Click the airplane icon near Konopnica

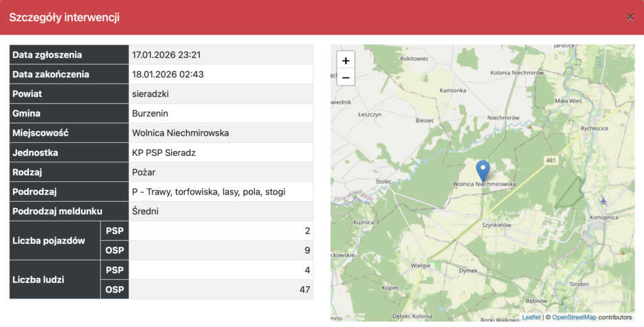(604, 201)
